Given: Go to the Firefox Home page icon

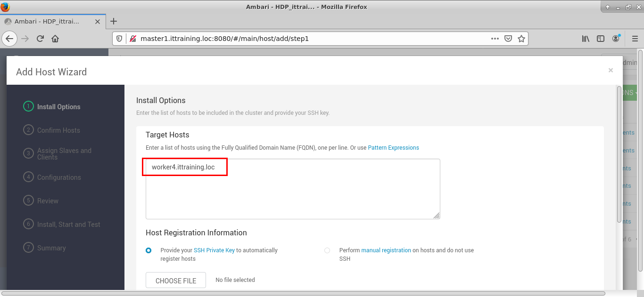Looking at the screenshot, I should [x=55, y=39].
